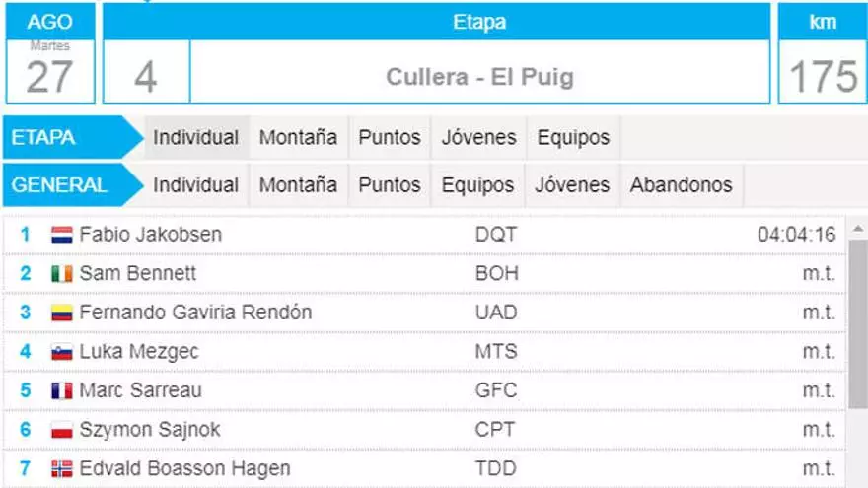Viewport: 868px width, 488px height.
Task: Click the Netherlands flag beside Fabio Jakobsen
Action: pos(62,235)
